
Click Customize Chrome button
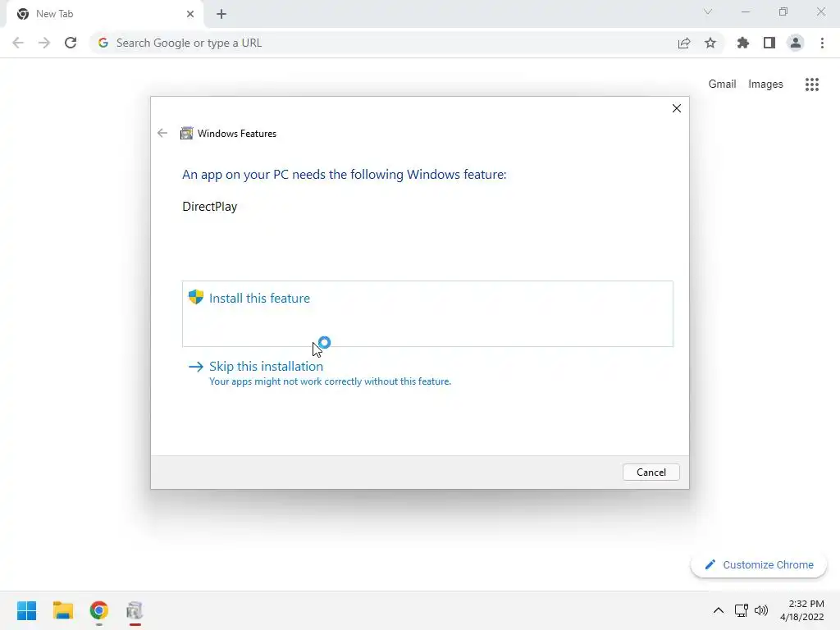(759, 564)
